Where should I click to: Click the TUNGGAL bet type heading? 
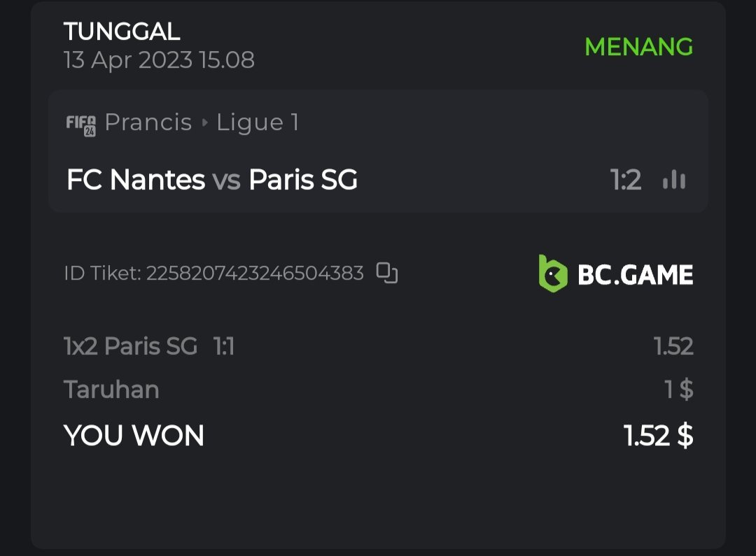[122, 31]
